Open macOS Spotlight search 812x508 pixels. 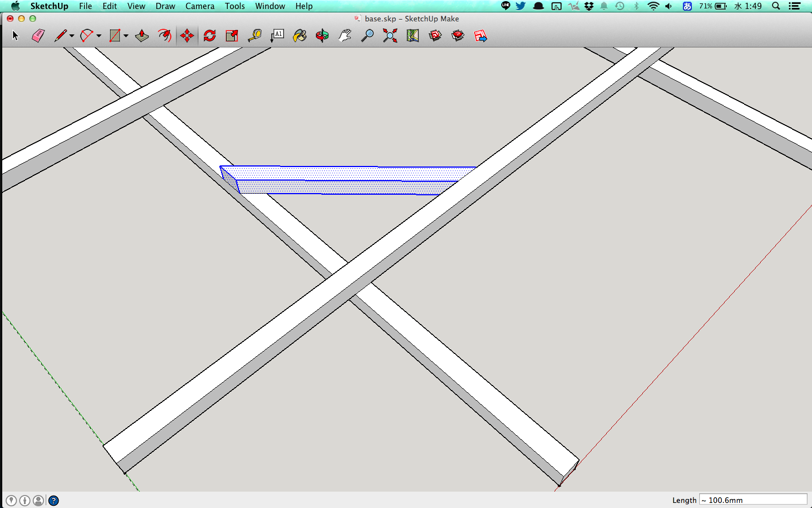point(776,6)
